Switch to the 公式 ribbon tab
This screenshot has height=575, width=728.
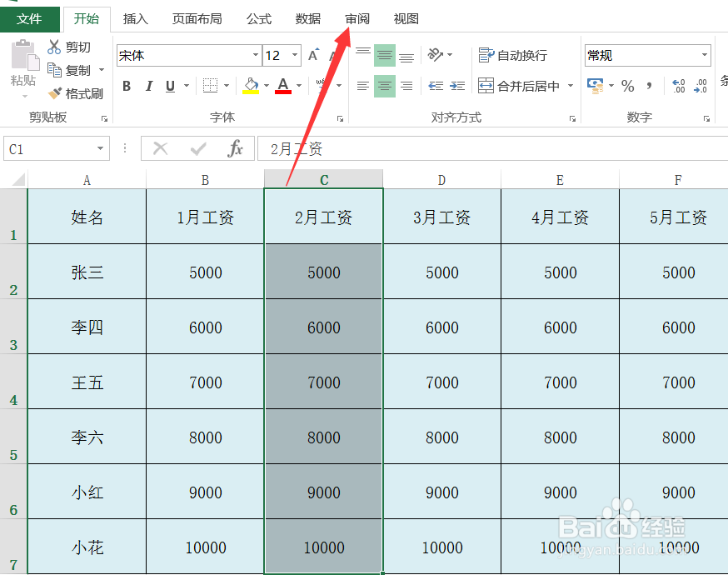(262, 18)
